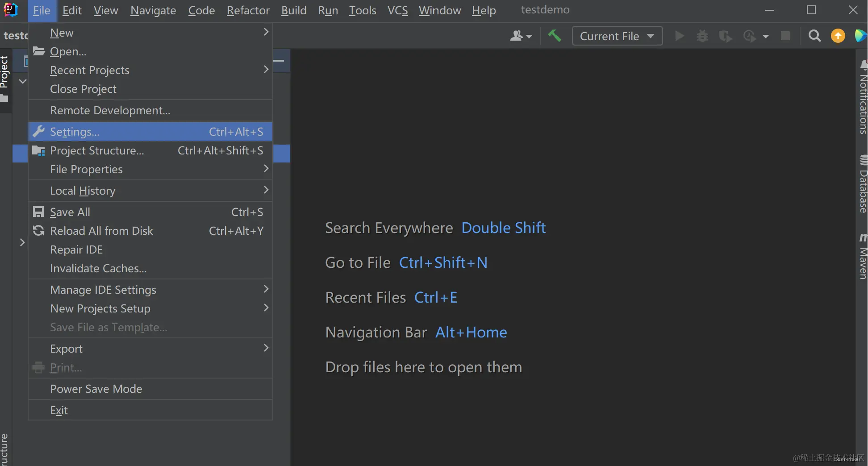Viewport: 868px width, 466px height.
Task: Open the Current File run configuration dropdown
Action: [x=617, y=36]
